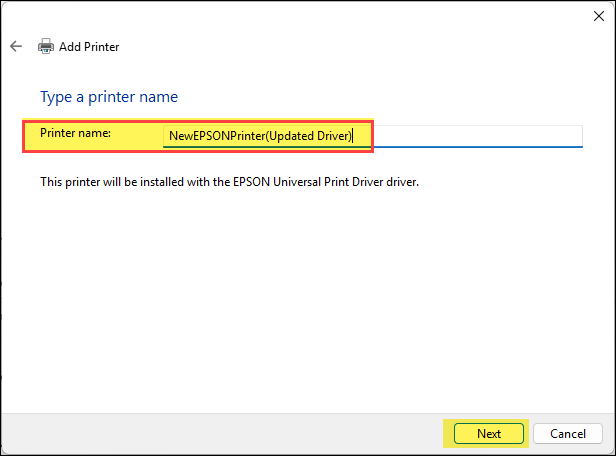
Task: Click Next to continue printer setup
Action: pos(489,434)
